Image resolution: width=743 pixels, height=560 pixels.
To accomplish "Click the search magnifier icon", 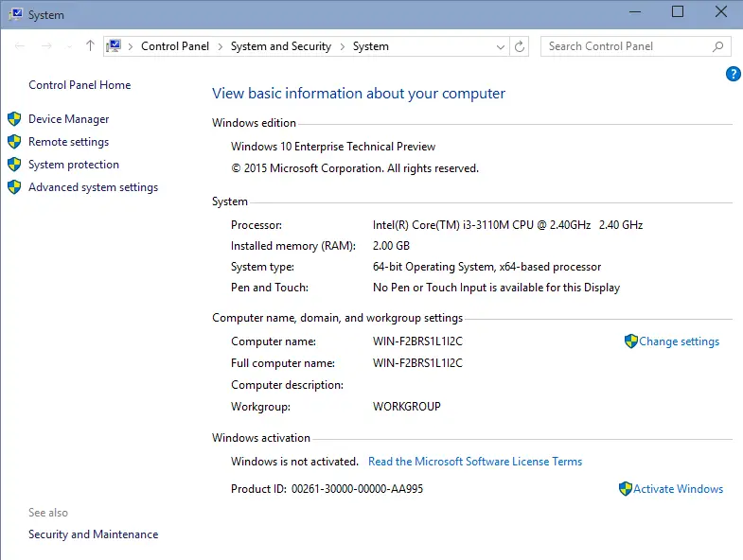I will pyautogui.click(x=717, y=46).
